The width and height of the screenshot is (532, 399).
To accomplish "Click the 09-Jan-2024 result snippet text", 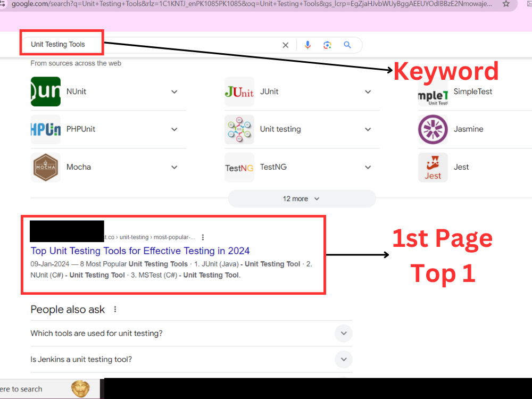I will 171,269.
